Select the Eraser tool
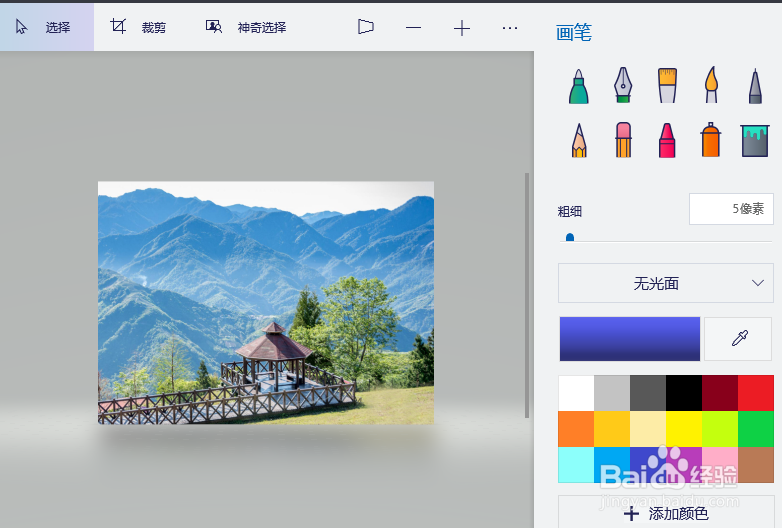The image size is (782, 528). pyautogui.click(x=623, y=140)
